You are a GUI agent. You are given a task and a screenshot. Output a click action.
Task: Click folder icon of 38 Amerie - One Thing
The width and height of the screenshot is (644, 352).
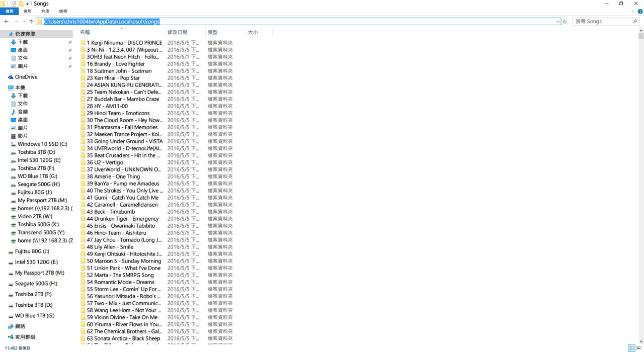pyautogui.click(x=83, y=177)
